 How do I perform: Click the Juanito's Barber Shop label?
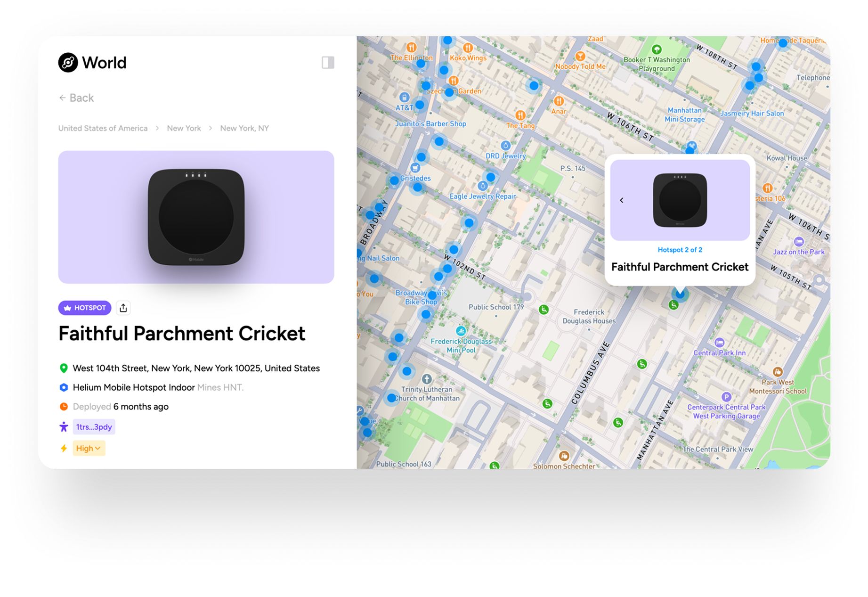(430, 124)
